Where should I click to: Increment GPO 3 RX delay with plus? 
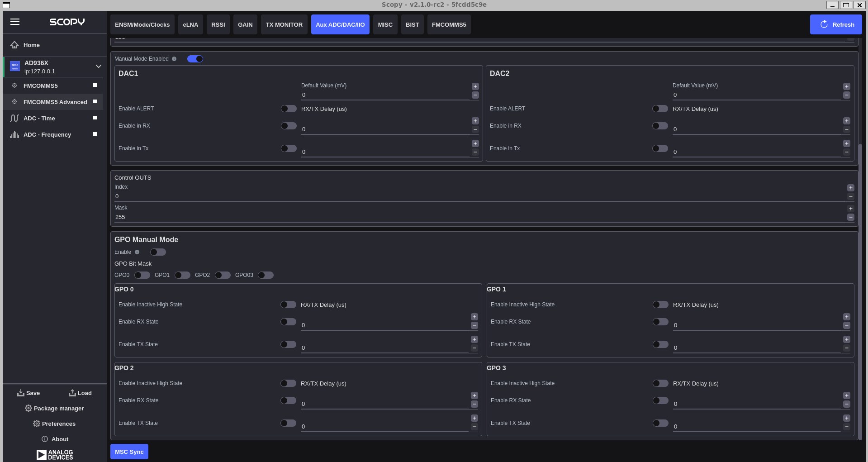(847, 395)
